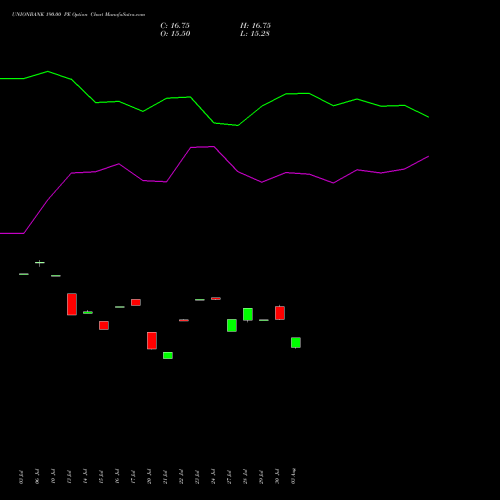Click the open price value O: 15.50
Viewport: 500px width, 500px height.
175,34
